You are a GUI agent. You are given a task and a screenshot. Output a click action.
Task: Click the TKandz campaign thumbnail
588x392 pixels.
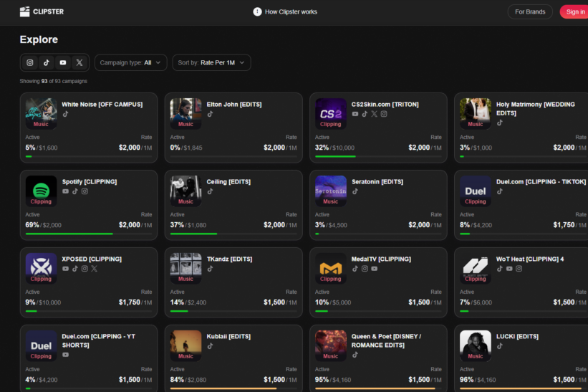pyautogui.click(x=186, y=268)
